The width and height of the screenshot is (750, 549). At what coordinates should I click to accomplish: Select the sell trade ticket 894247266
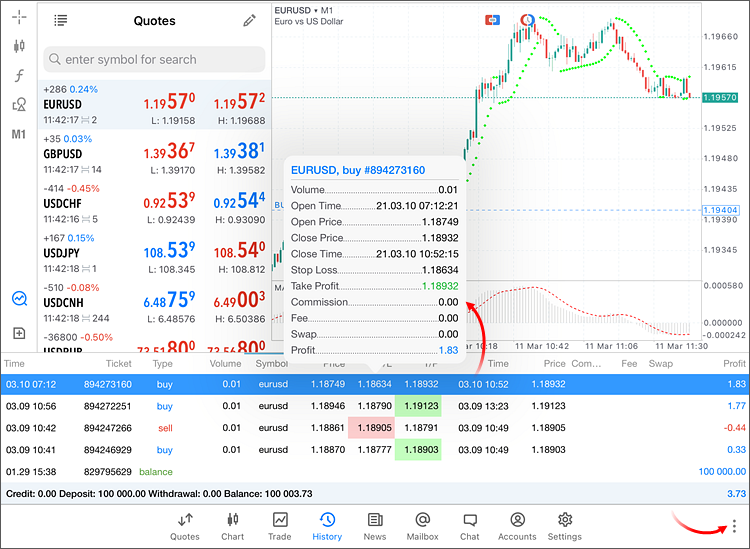(374, 428)
